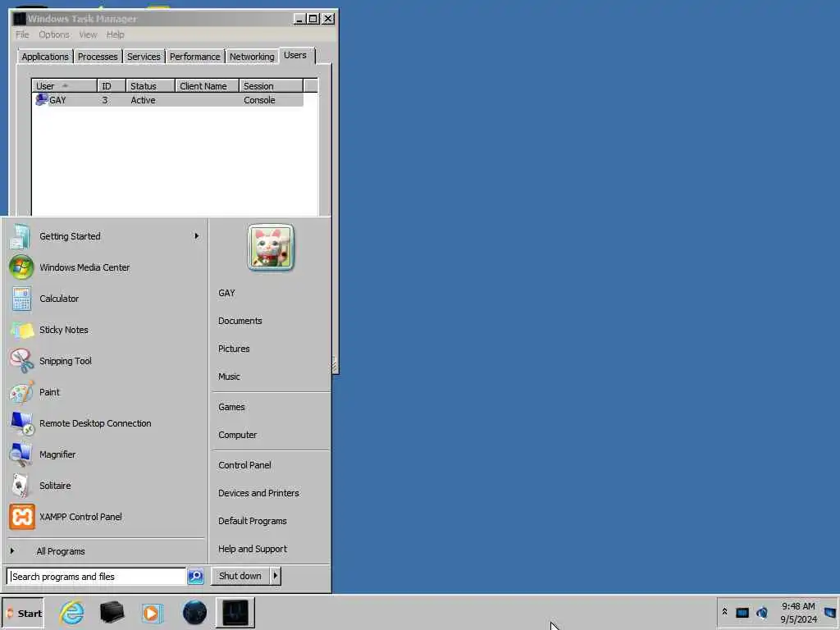
Task: Open Control Panel from the Start menu
Action: [x=244, y=465]
